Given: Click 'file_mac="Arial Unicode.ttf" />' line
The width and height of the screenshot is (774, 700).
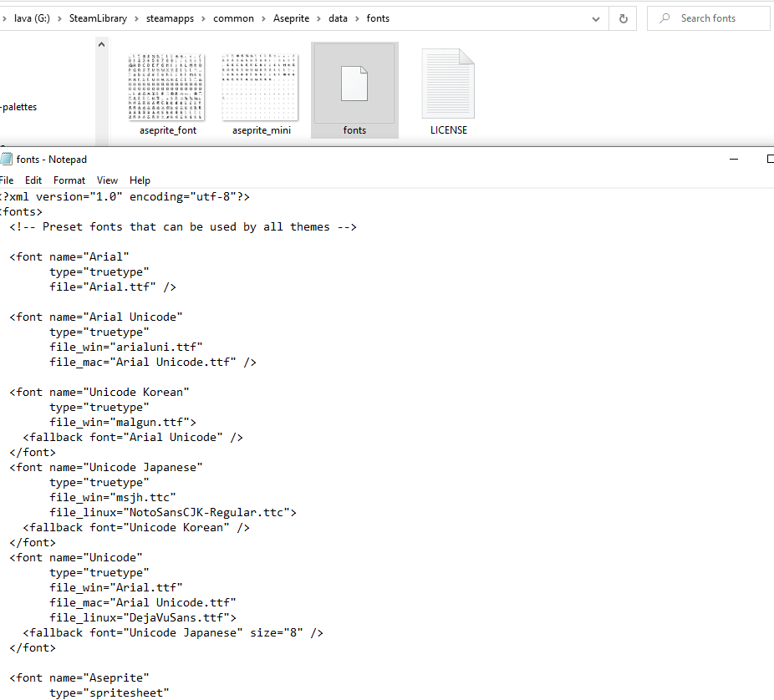Looking at the screenshot, I should (x=152, y=362).
